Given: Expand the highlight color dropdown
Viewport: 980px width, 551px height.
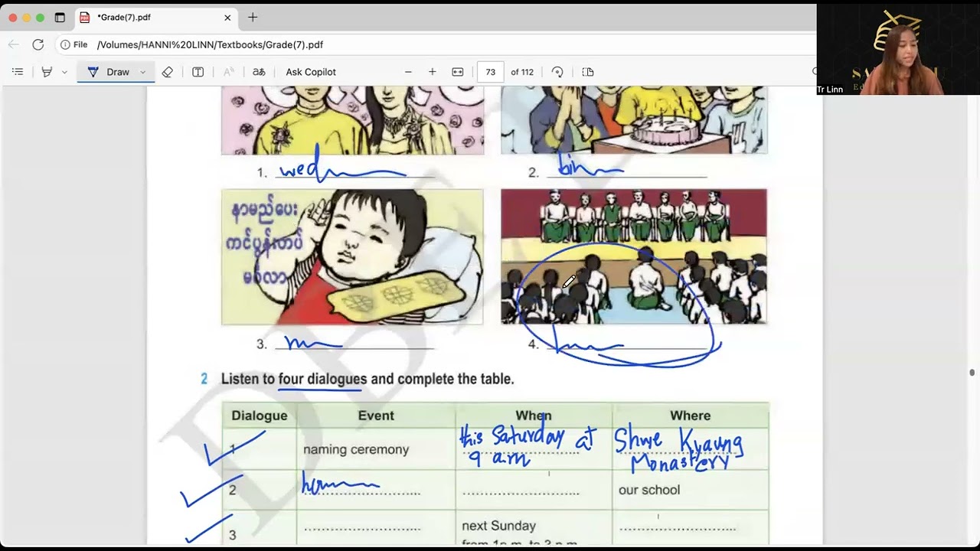Looking at the screenshot, I should (64, 72).
